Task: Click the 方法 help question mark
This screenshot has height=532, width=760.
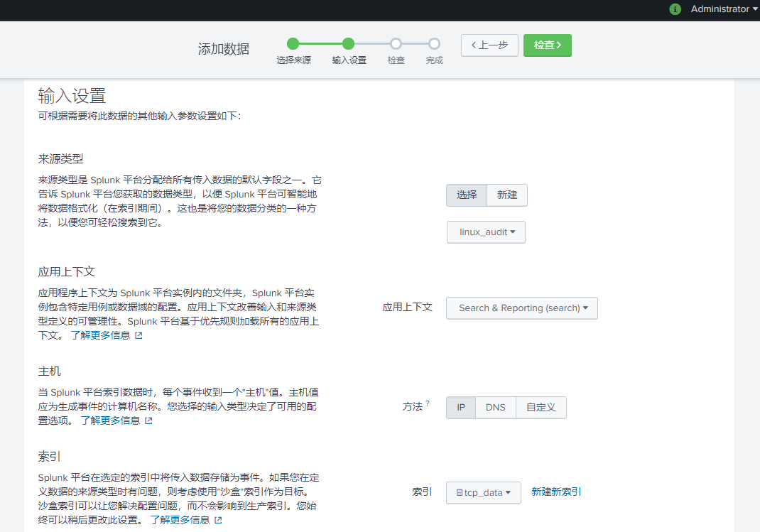Action: point(428,403)
